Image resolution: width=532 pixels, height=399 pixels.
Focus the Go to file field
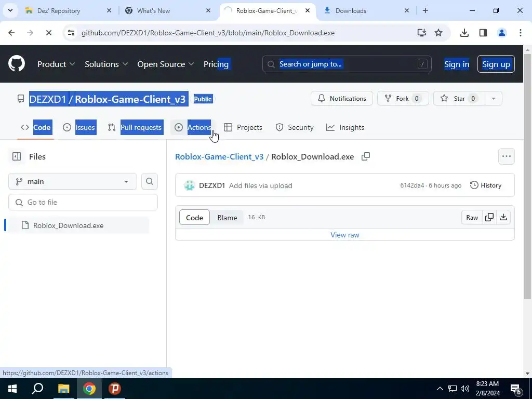(x=83, y=202)
